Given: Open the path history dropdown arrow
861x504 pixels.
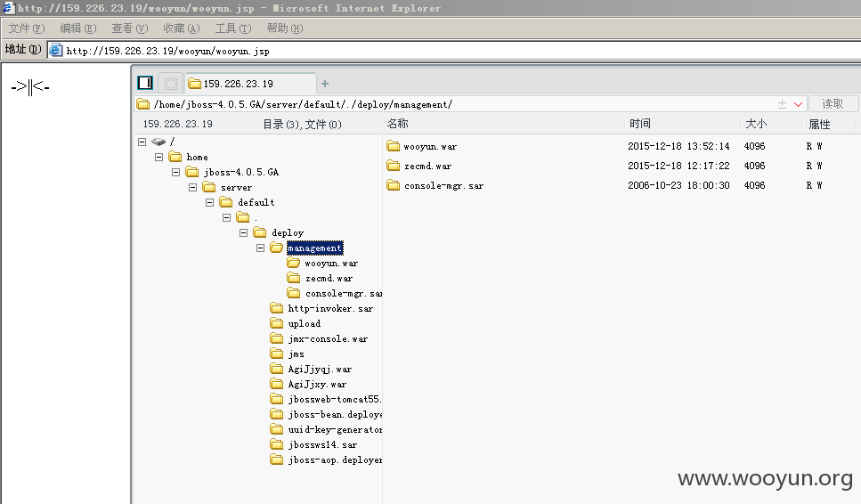Looking at the screenshot, I should point(798,104).
